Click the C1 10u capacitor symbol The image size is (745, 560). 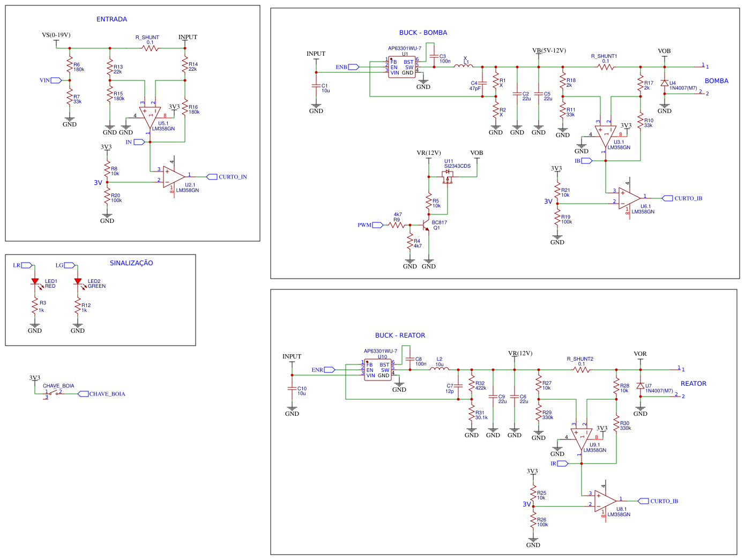pyautogui.click(x=316, y=86)
